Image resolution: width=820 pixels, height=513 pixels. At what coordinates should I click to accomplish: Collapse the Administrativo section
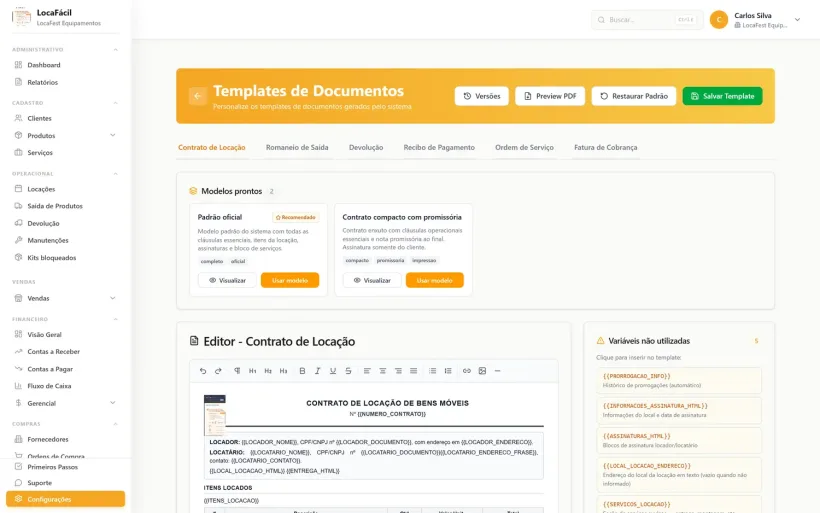pyautogui.click(x=116, y=50)
